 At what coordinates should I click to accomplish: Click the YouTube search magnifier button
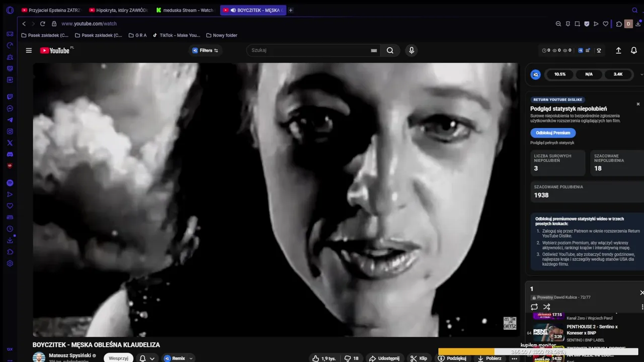[390, 50]
